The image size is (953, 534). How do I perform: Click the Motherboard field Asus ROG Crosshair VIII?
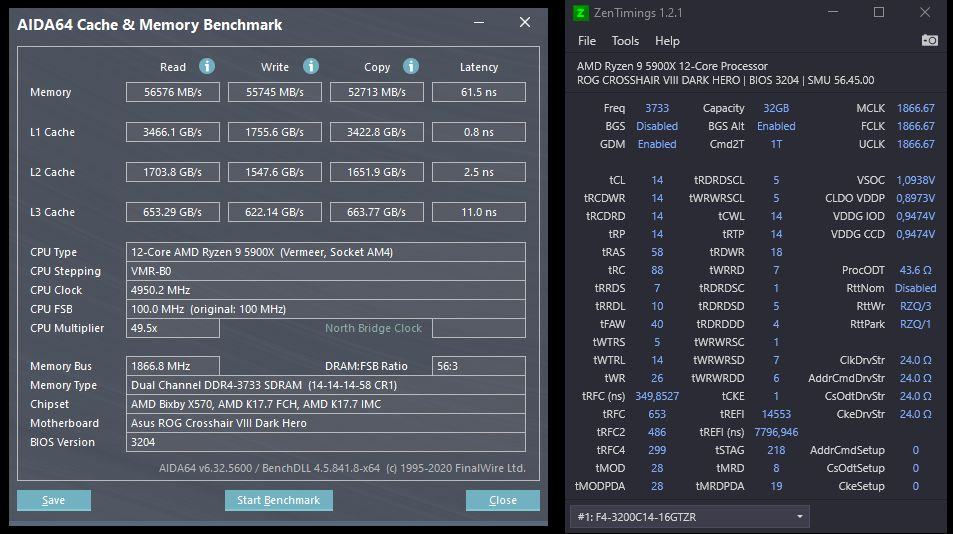(x=326, y=423)
